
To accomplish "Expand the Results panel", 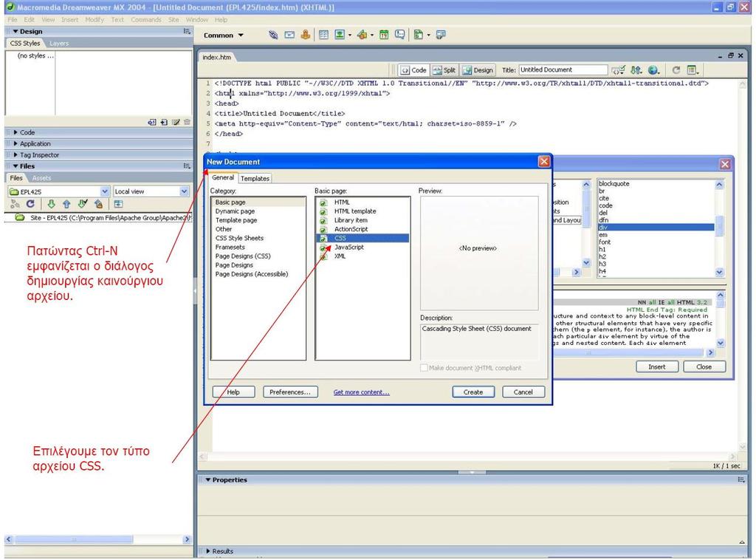I will point(208,551).
